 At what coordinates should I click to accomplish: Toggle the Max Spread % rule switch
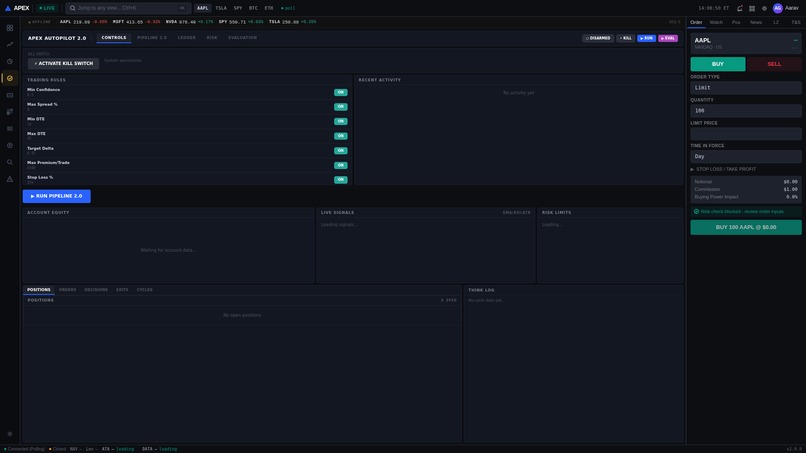coord(341,107)
